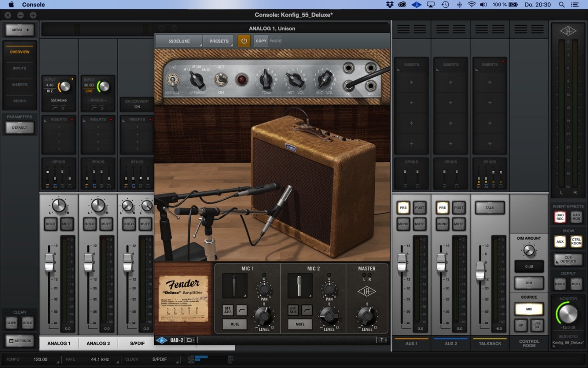588x368 pixels.
Task: Open the Apple menu
Action: 11,5
